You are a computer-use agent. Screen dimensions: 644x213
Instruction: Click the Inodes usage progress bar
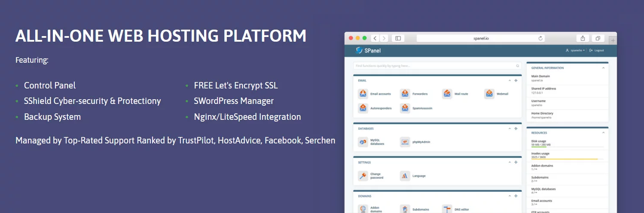tap(567, 159)
